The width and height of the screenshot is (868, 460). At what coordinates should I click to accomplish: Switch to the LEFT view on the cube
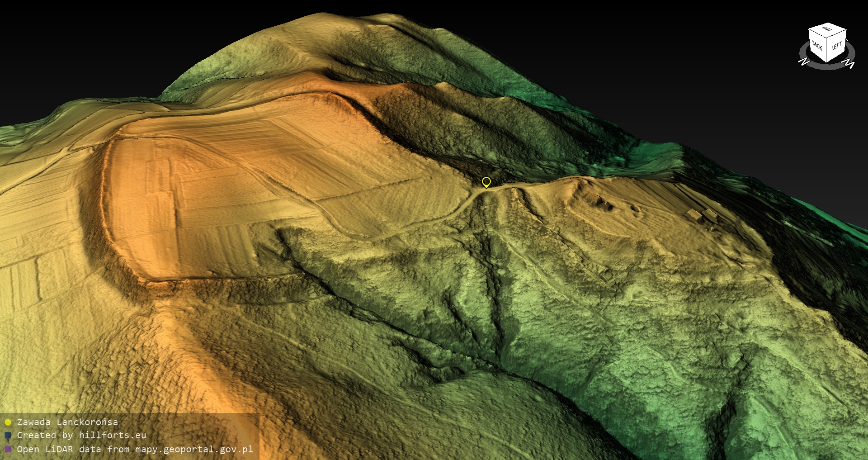(836, 47)
